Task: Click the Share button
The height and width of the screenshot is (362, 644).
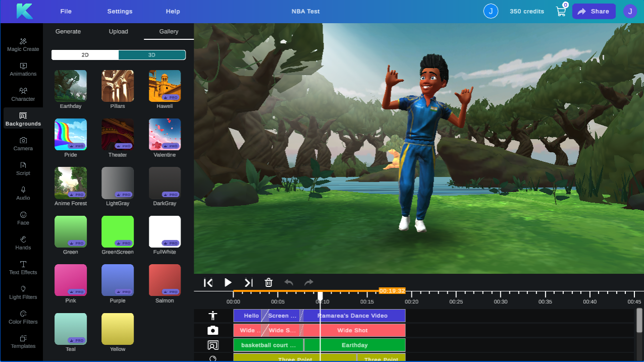Action: tap(594, 11)
